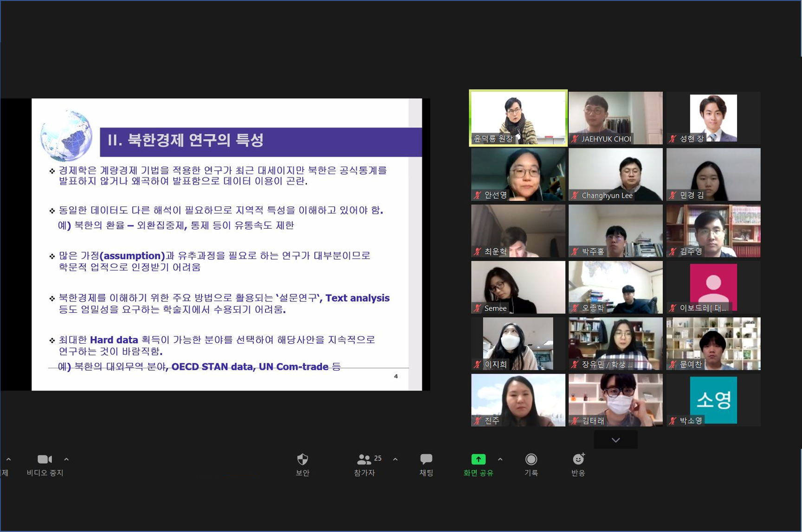802x532 pixels.
Task: Click the video camera stop icon
Action: (x=45, y=459)
